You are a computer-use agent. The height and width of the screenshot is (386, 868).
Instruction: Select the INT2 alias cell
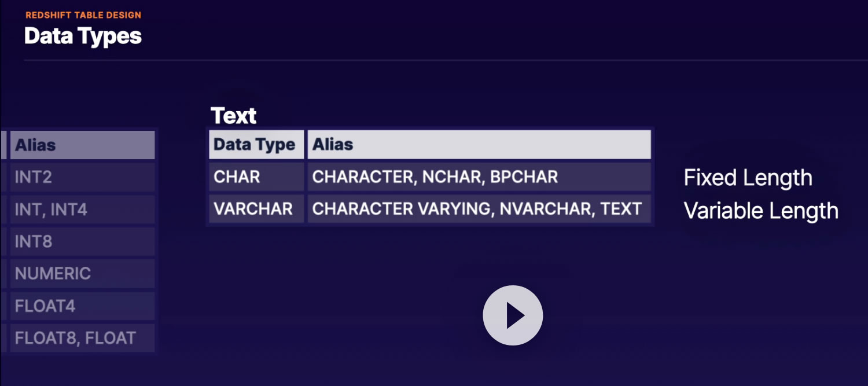(x=82, y=177)
